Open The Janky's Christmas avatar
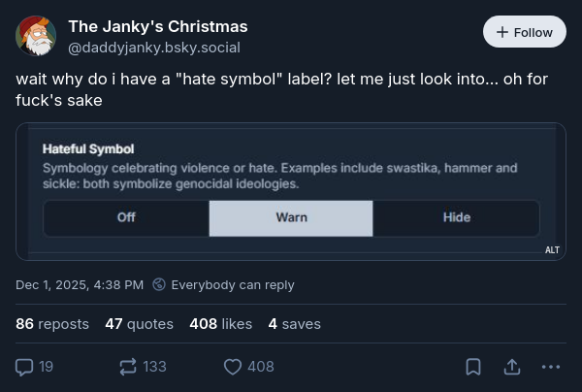This screenshot has width=582, height=392. click(36, 36)
